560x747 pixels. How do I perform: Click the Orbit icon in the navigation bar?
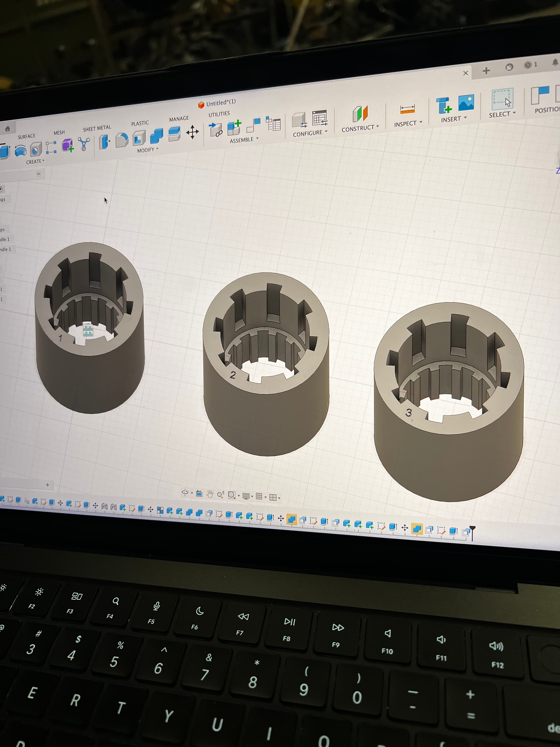[x=185, y=493]
